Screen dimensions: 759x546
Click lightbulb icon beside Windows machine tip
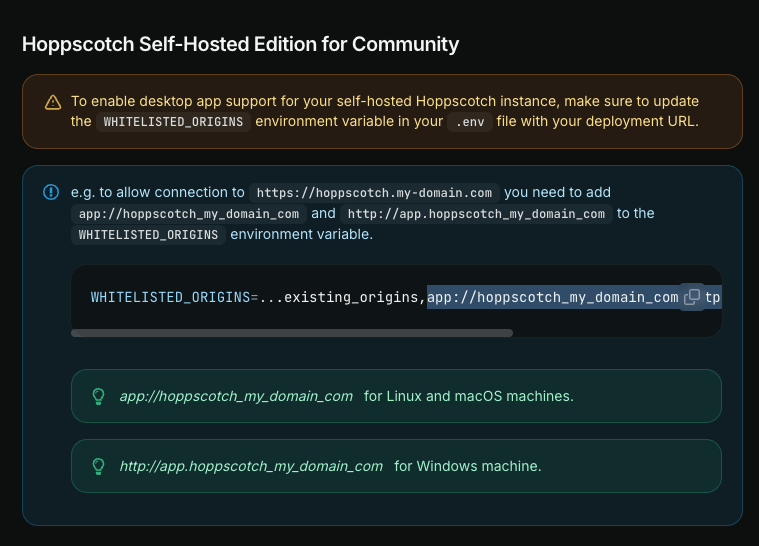pos(98,466)
